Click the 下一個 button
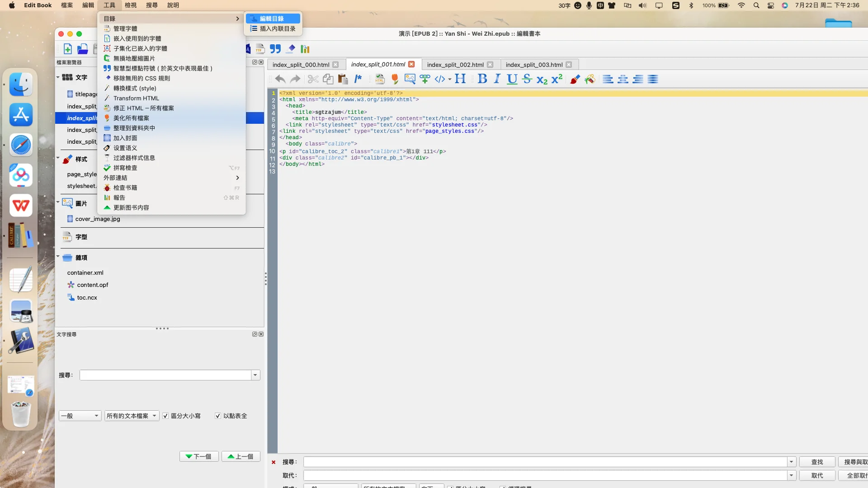 [199, 456]
